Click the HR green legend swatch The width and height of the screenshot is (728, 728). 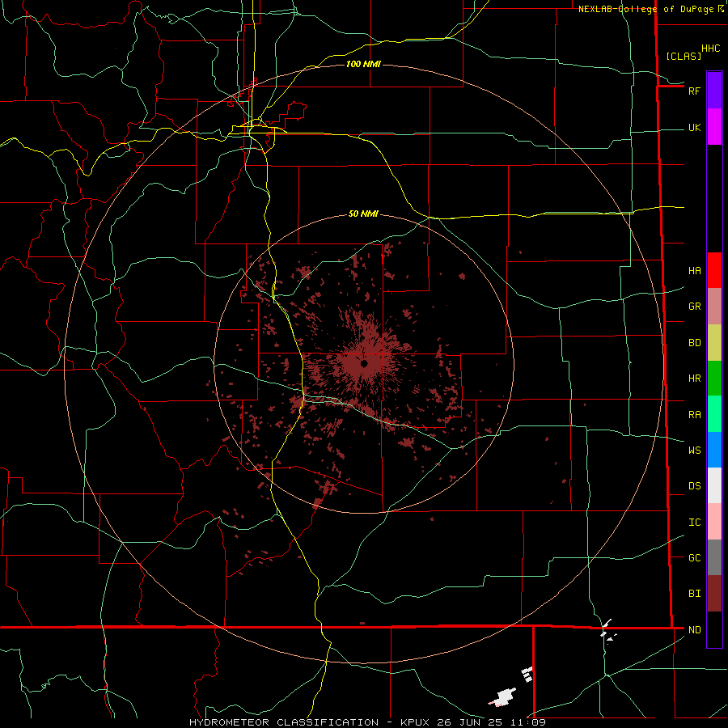pos(714,379)
